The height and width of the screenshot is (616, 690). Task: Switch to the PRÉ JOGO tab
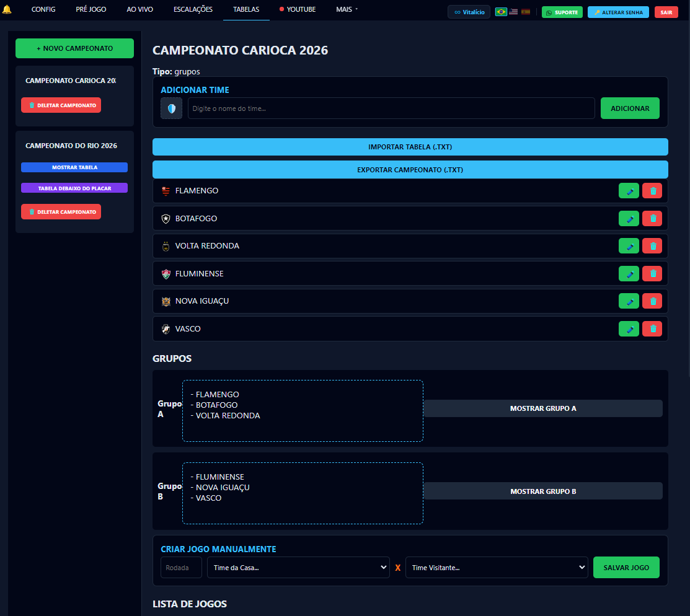click(91, 9)
